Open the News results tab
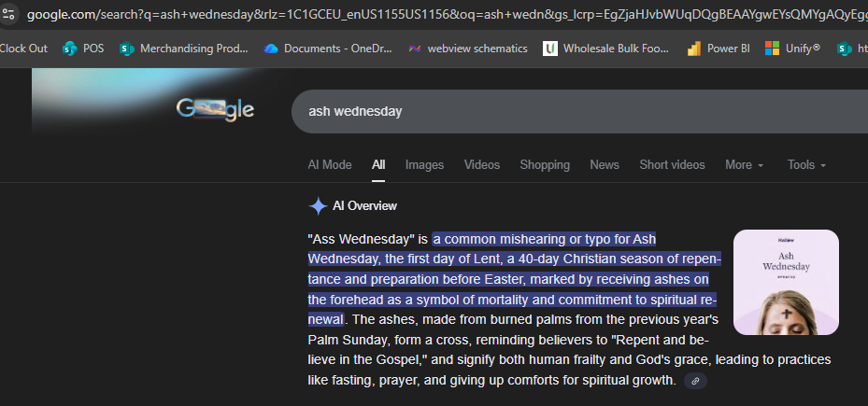The width and height of the screenshot is (868, 406). (x=605, y=165)
